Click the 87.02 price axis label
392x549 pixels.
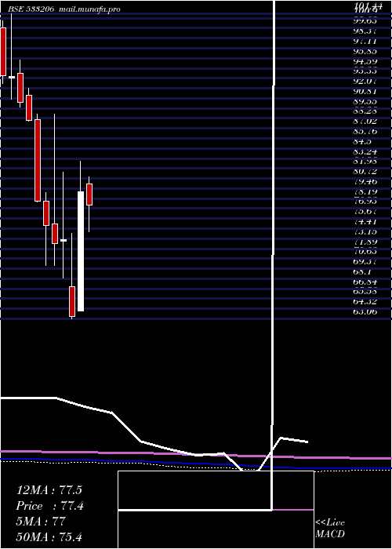click(x=365, y=122)
